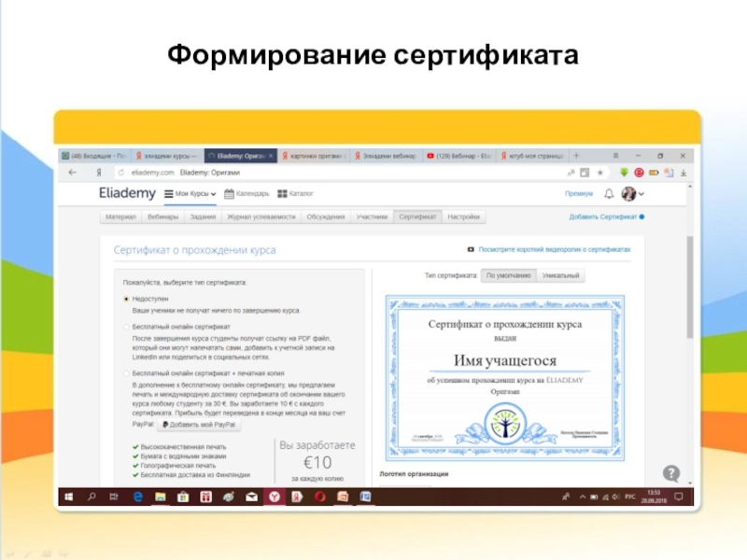This screenshot has width=747, height=560.
Task: Open the notifications bell icon
Action: click(x=609, y=193)
